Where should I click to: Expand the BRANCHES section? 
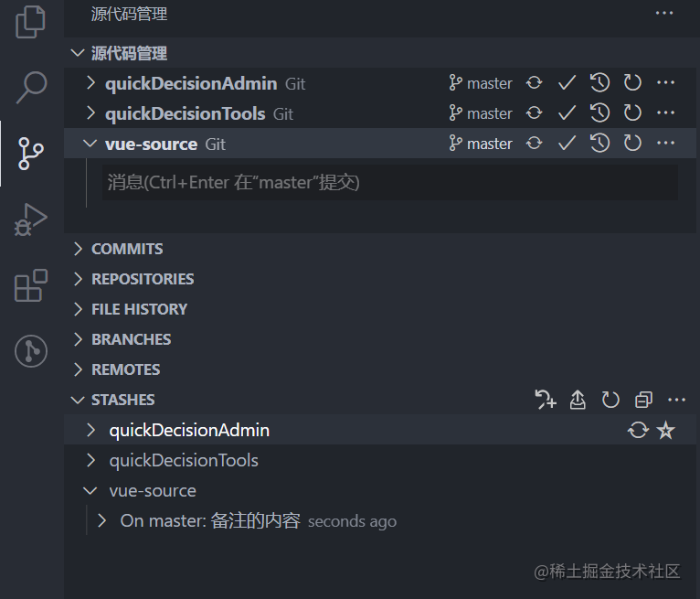point(131,339)
